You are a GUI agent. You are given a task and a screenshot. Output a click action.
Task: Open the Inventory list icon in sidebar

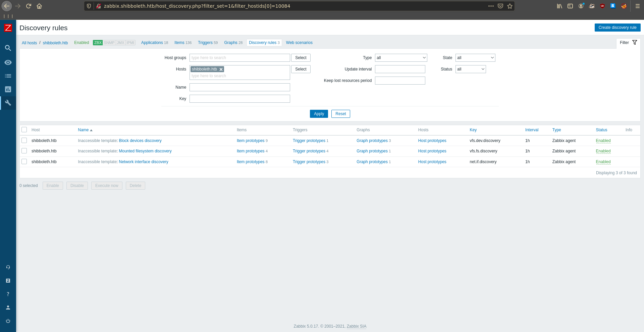(x=8, y=76)
